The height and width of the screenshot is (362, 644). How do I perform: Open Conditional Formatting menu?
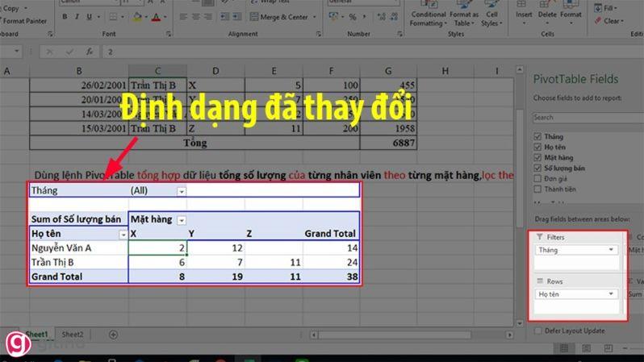click(x=428, y=15)
